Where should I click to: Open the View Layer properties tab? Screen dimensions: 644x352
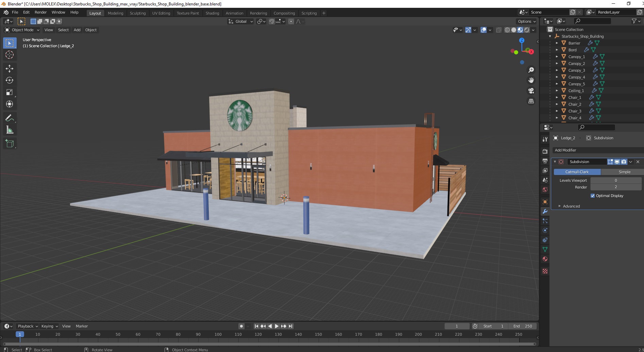pos(545,171)
